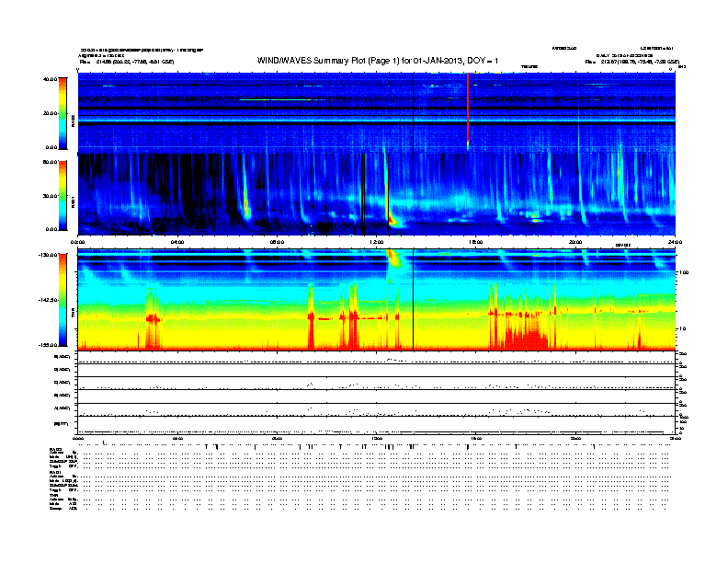Click the -130.00 color scale label

point(48,255)
